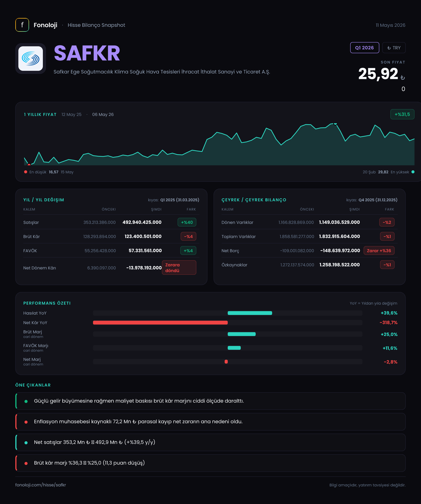Click the red En düşük legend dot
Viewport: 421px width, 504px height.
point(25,172)
